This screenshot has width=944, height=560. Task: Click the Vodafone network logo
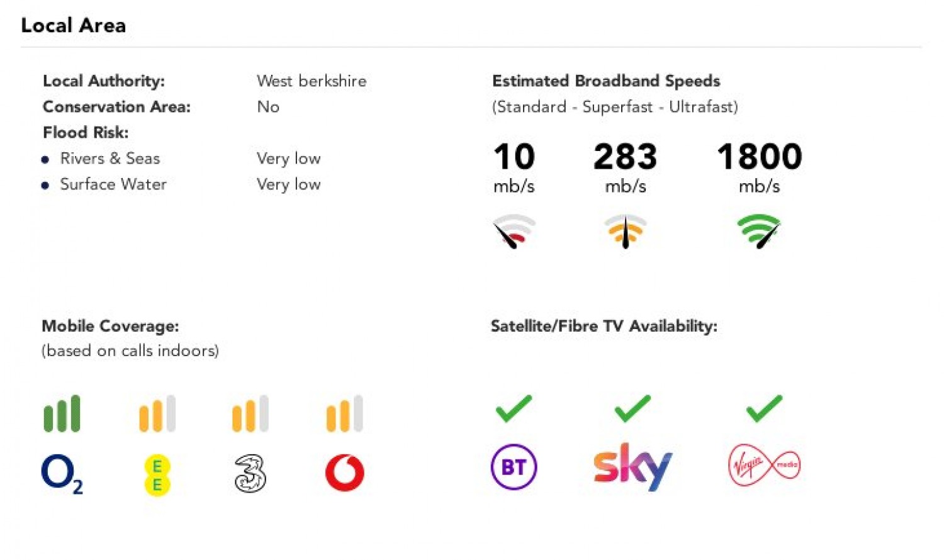pyautogui.click(x=344, y=473)
